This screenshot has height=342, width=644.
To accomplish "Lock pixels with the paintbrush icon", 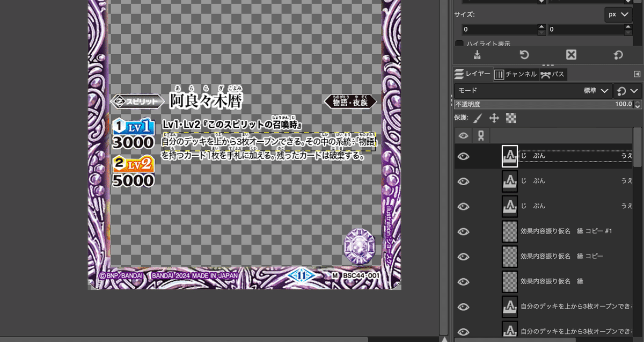I will click(x=478, y=118).
